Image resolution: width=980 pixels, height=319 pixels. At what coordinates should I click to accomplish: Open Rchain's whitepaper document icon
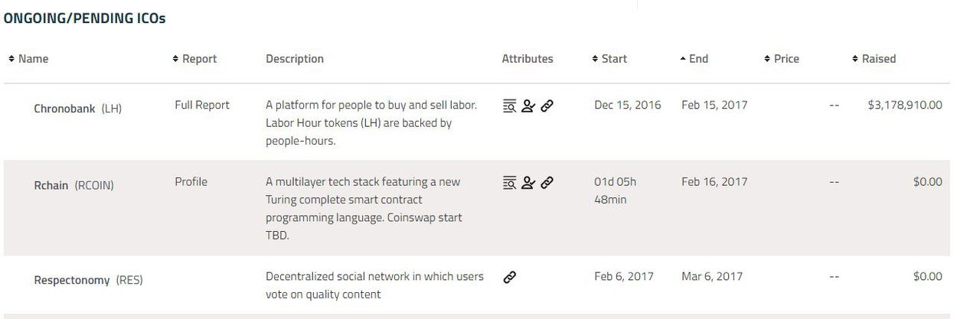[x=509, y=183]
